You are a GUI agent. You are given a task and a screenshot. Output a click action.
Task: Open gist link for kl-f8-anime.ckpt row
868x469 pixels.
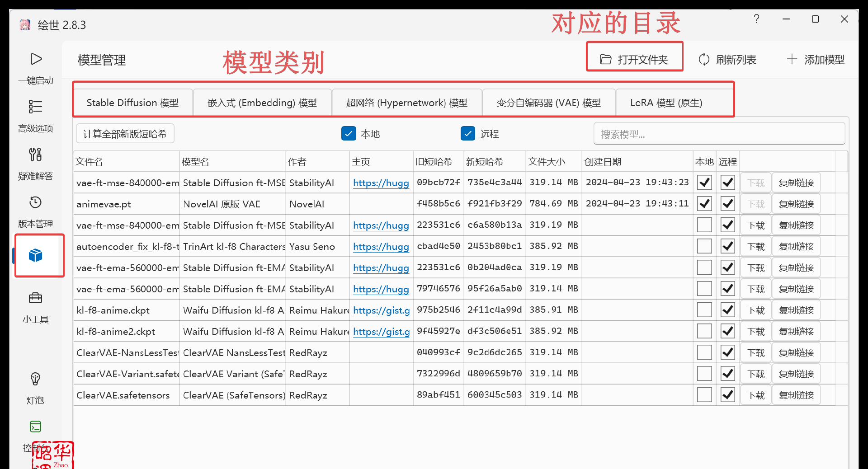382,310
